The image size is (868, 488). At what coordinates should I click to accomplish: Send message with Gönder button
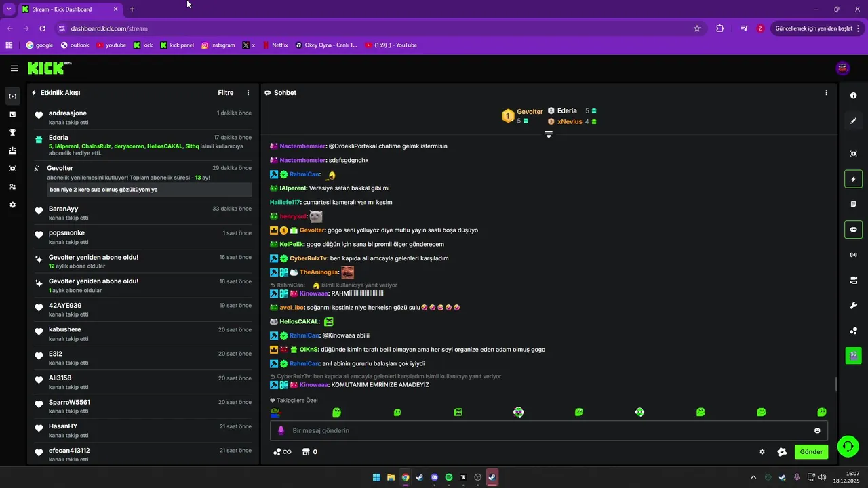tap(811, 452)
